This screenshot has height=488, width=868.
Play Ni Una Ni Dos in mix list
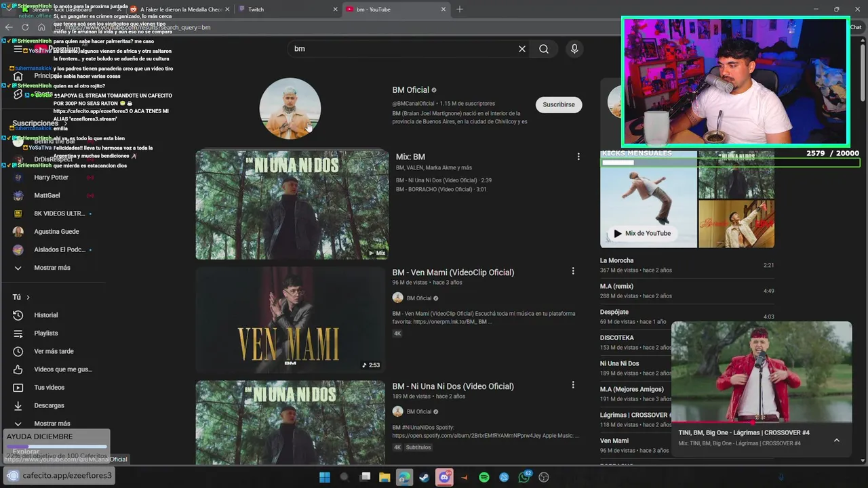(635, 368)
